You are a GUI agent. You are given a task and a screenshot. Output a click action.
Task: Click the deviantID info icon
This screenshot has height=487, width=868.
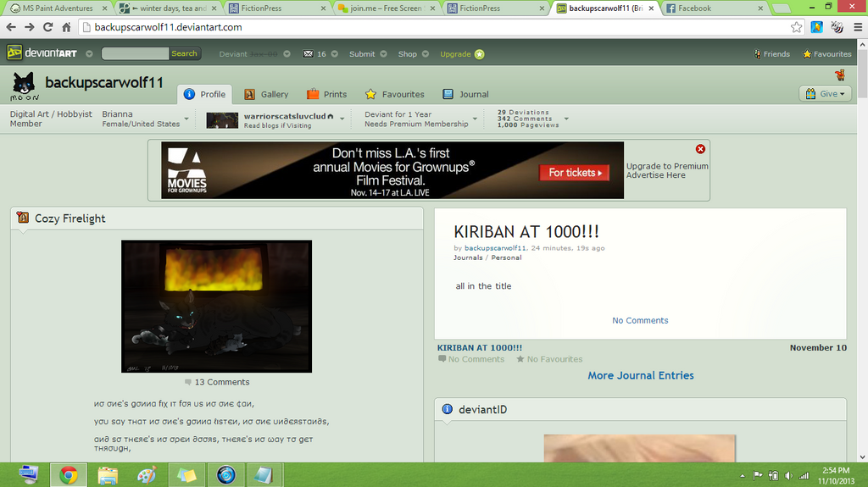(447, 409)
